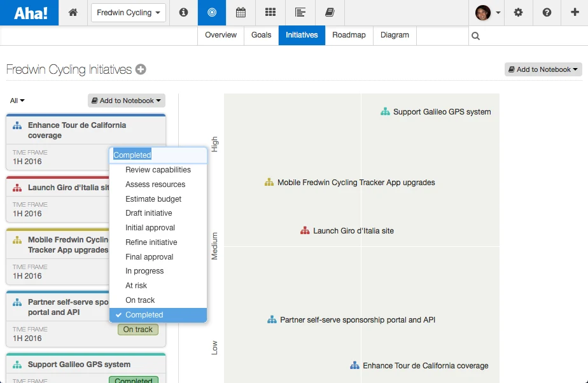
Task: Switch to the Initiatives tab
Action: [302, 35]
